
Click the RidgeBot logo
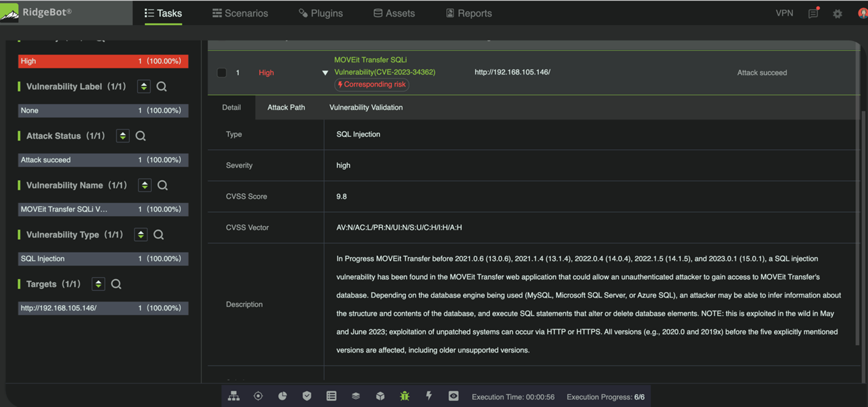pos(36,12)
